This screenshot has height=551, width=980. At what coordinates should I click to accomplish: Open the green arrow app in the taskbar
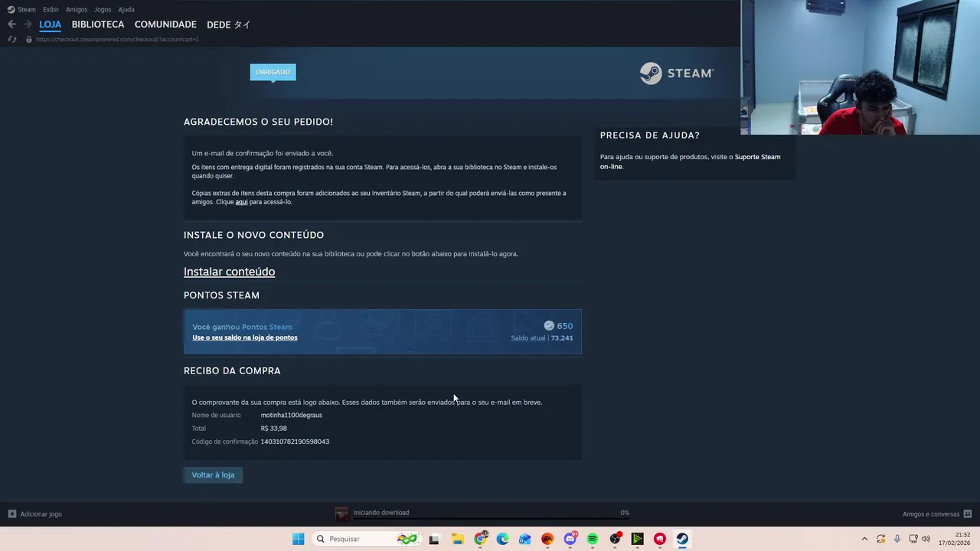tap(638, 539)
